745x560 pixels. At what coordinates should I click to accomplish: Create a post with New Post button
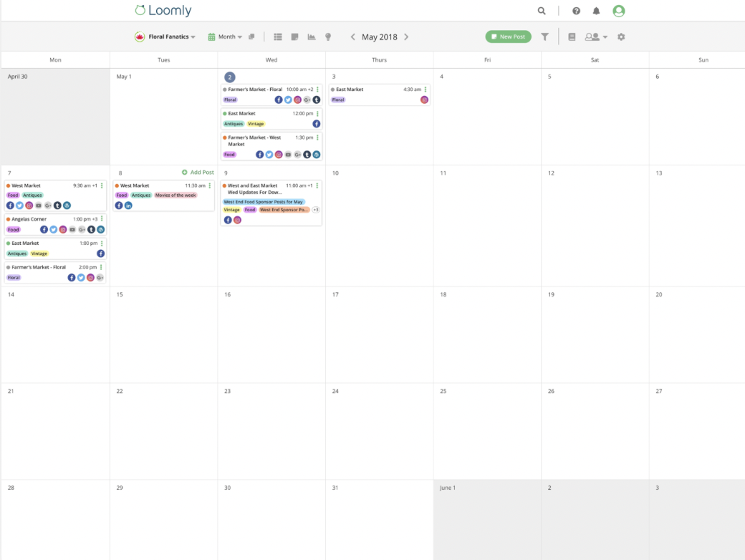[508, 37]
